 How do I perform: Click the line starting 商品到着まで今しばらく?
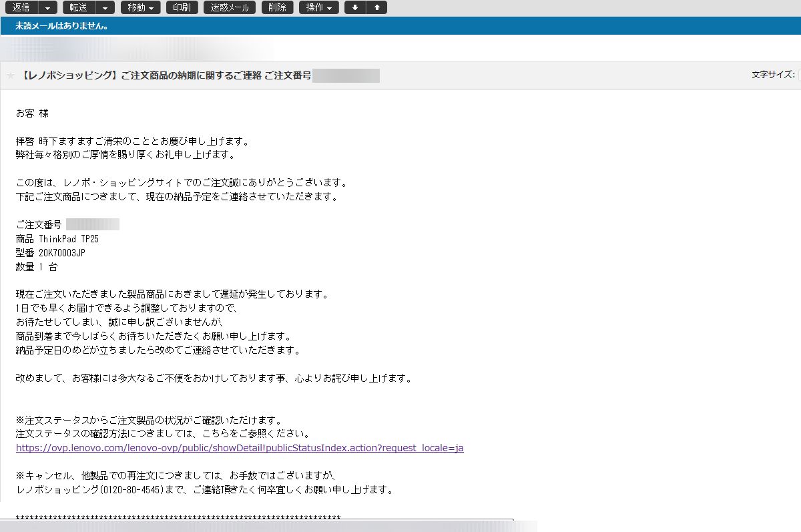pyautogui.click(x=154, y=336)
